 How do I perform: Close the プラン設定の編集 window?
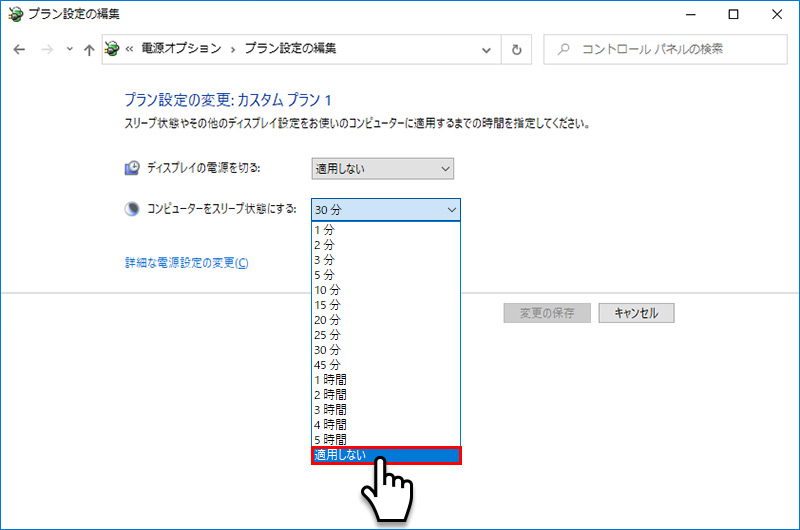[x=777, y=14]
